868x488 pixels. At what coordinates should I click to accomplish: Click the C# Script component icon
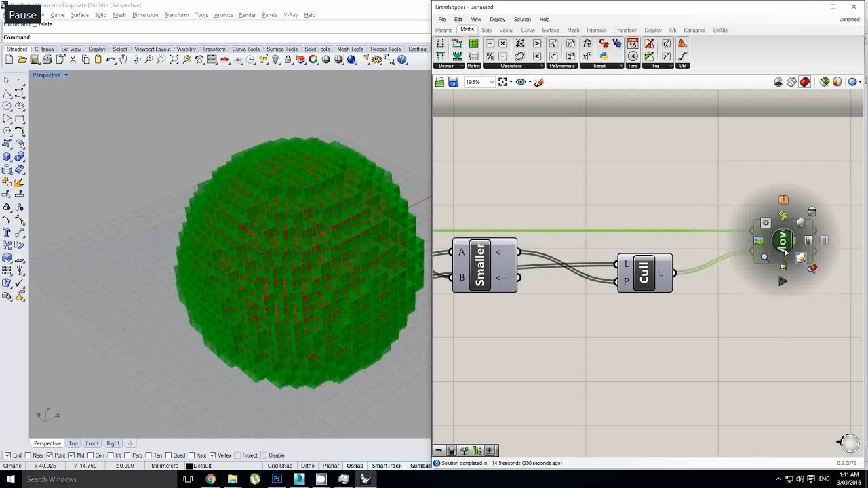pos(604,43)
